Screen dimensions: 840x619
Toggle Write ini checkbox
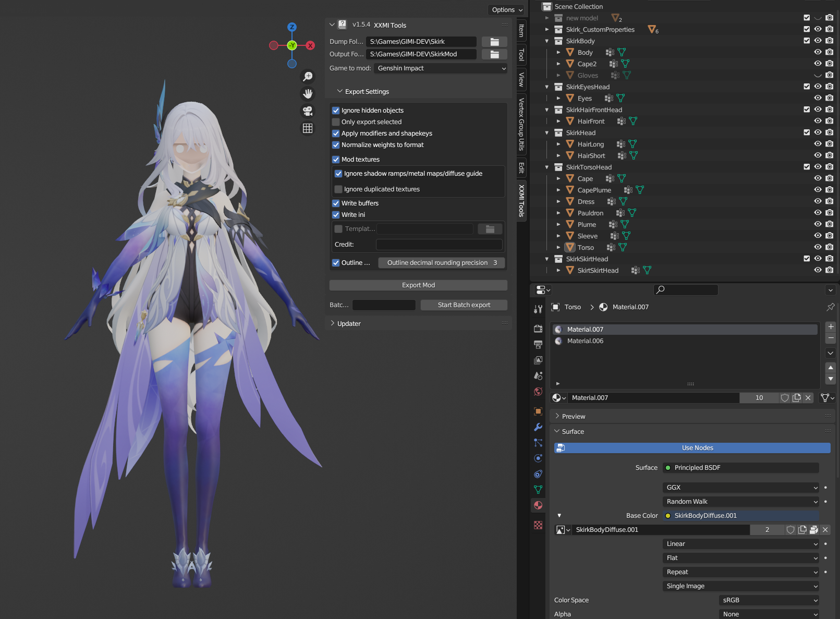click(336, 215)
